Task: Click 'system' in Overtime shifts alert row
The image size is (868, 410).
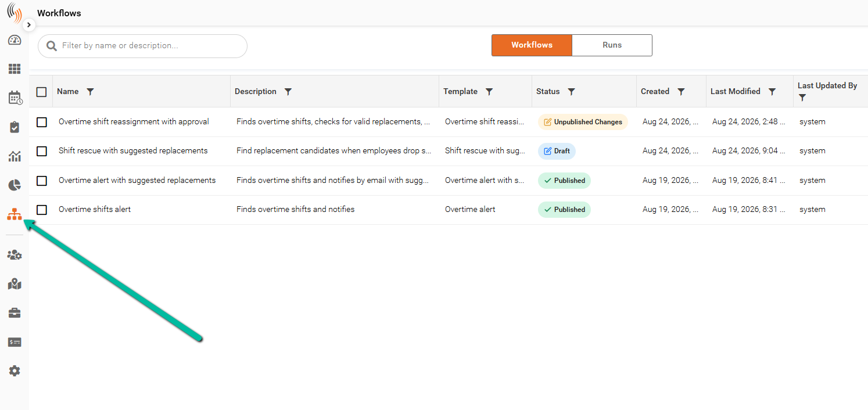Action: 812,210
